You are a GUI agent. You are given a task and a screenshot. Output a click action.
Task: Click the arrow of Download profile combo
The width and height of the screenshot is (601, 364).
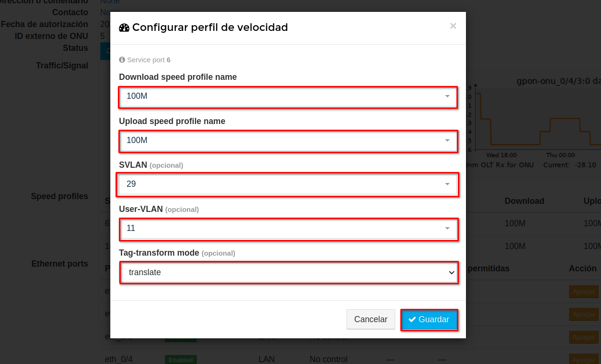[447, 96]
